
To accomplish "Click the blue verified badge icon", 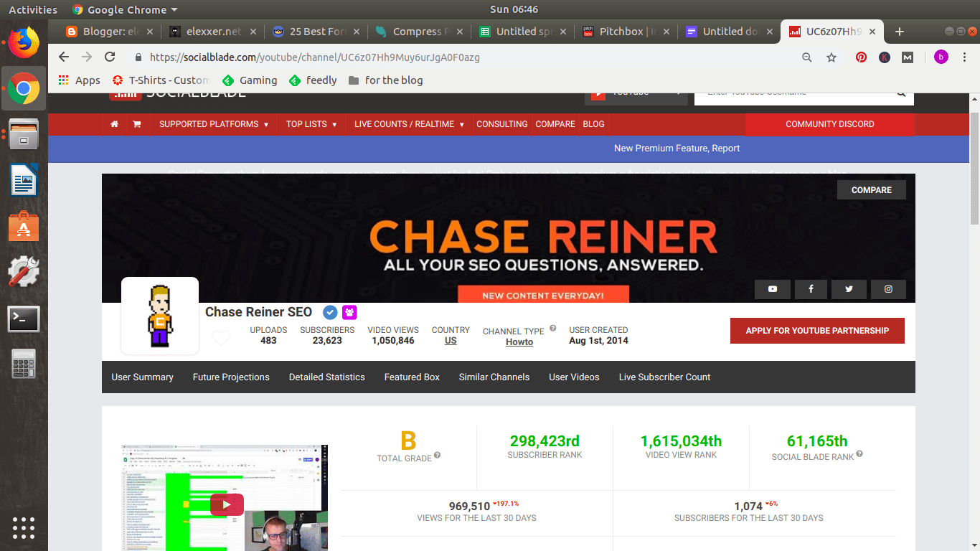I will click(x=330, y=312).
